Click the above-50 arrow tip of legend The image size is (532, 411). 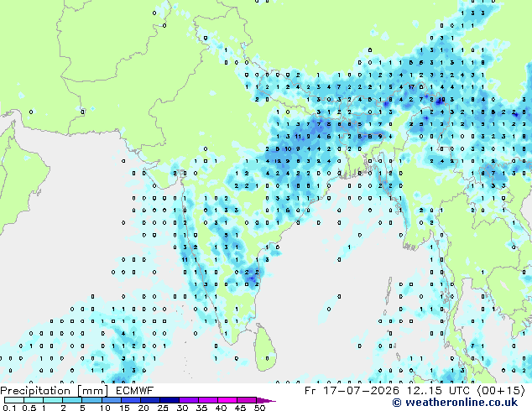coord(266,400)
